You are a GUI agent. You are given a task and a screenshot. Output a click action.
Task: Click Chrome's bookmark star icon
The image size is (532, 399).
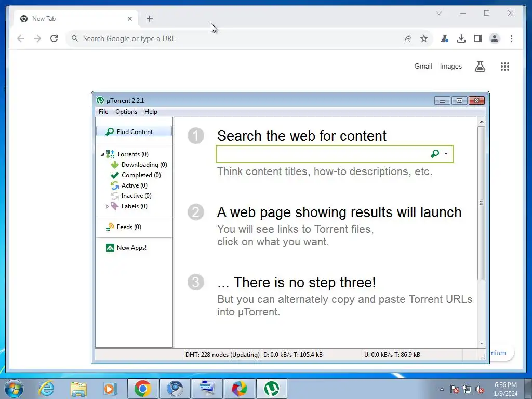[424, 38]
